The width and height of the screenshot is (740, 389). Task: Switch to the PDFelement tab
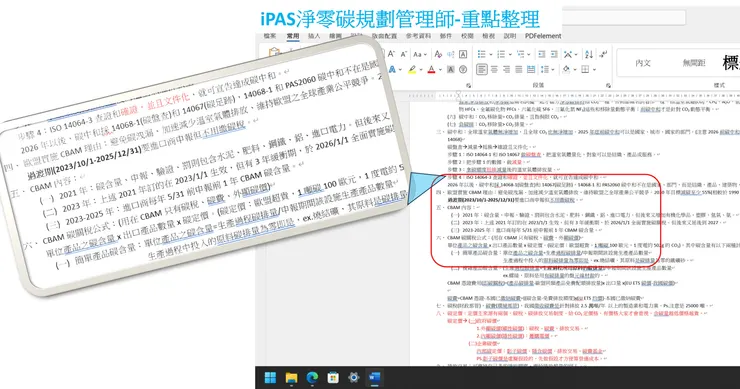[x=543, y=36]
